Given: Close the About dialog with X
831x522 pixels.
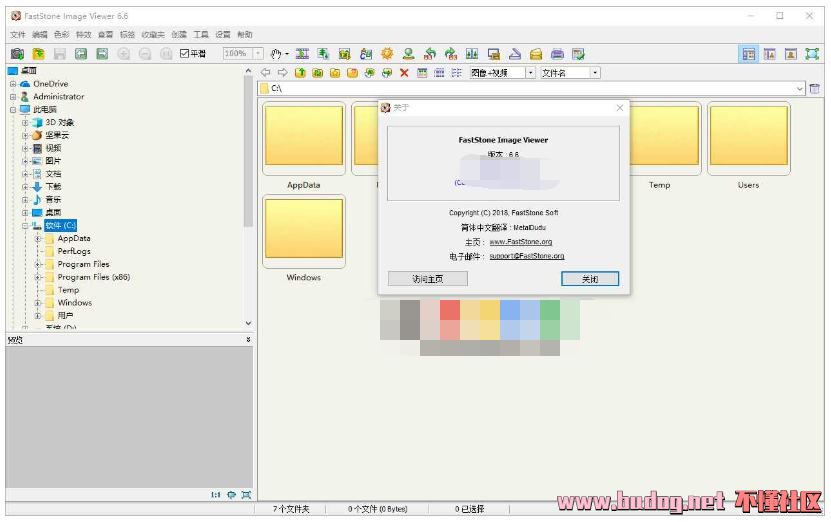Looking at the screenshot, I should coord(620,108).
